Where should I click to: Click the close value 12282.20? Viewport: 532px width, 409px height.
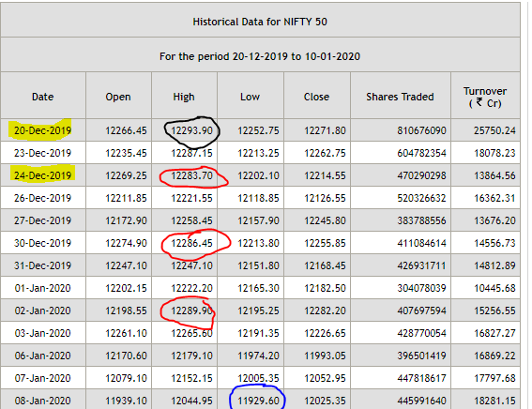[325, 311]
